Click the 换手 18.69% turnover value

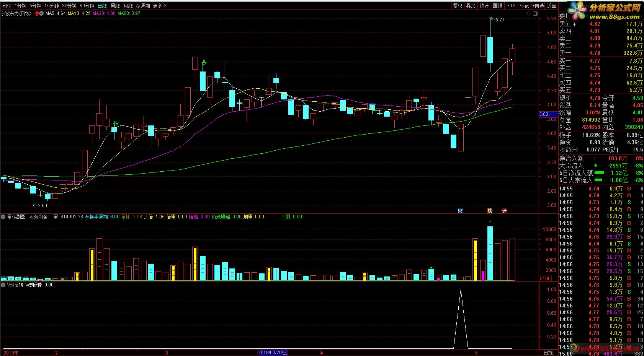[x=591, y=135]
